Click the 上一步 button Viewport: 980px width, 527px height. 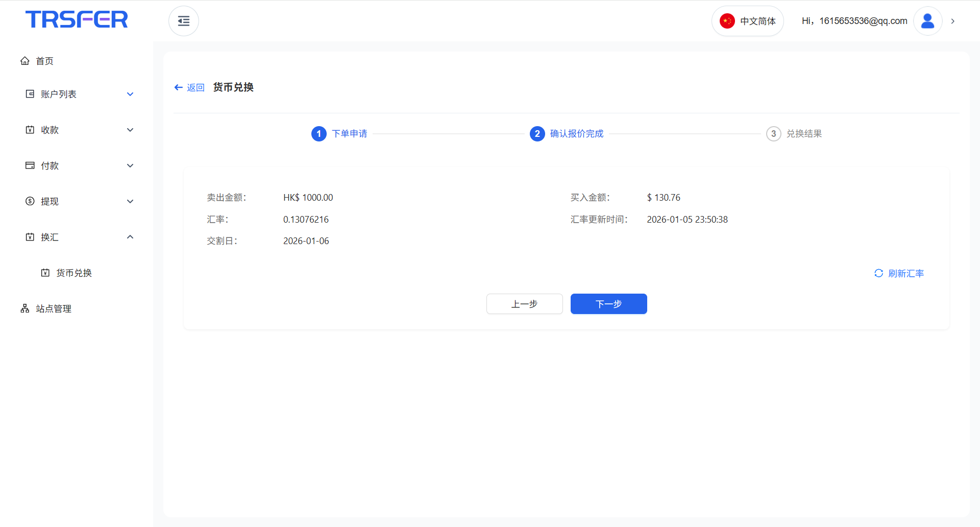524,304
